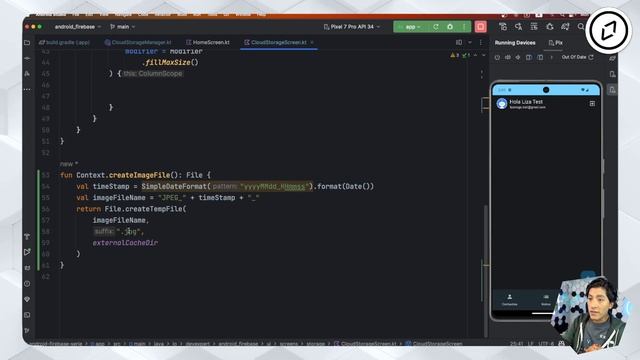Show more tool windows via the three dots

[27, 89]
